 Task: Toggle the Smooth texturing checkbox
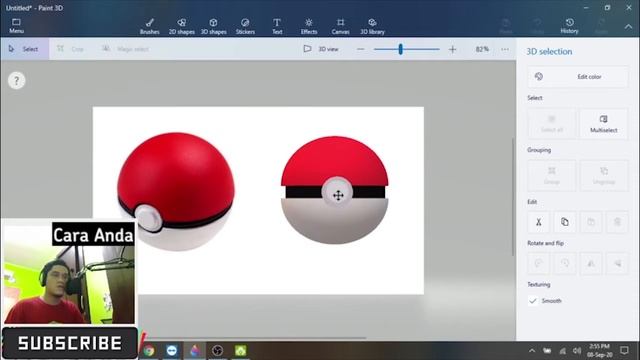pos(533,301)
